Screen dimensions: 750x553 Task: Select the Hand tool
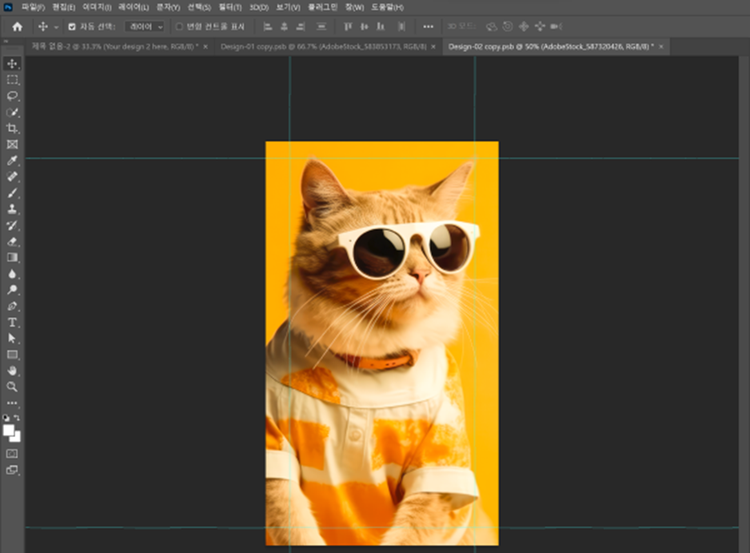[x=13, y=370]
